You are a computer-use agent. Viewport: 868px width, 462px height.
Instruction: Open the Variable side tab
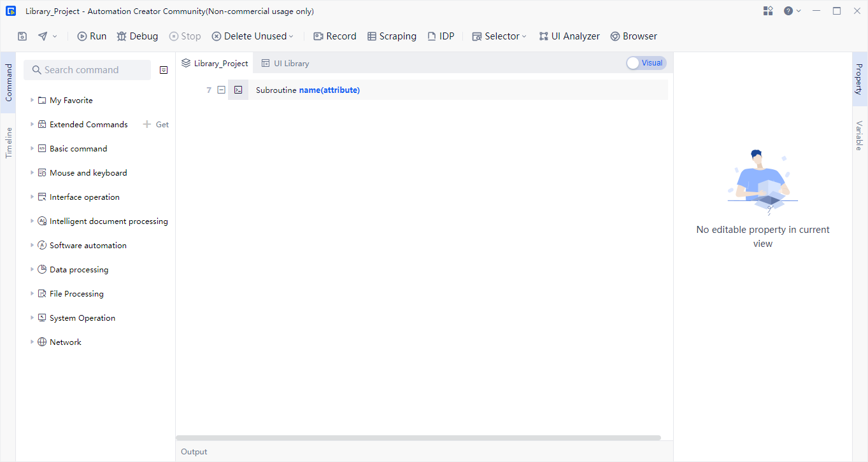coord(859,136)
